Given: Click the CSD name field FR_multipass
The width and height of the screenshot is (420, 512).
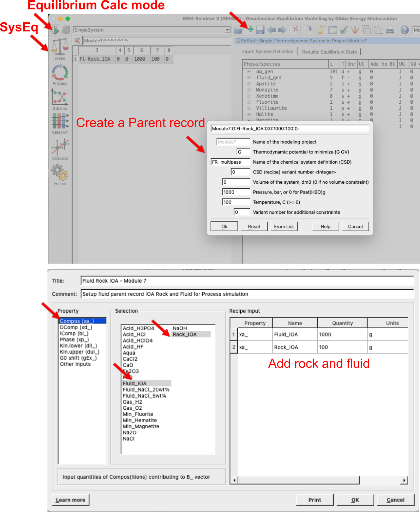Looking at the screenshot, I should (x=231, y=162).
